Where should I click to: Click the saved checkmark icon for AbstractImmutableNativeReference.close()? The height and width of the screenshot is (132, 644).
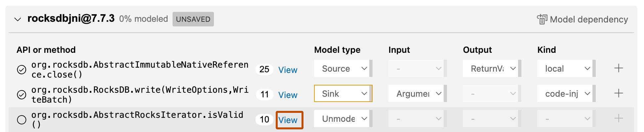(x=21, y=70)
